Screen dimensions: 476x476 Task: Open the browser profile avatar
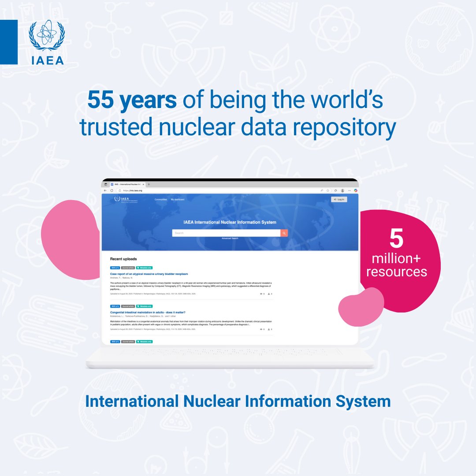click(342, 191)
